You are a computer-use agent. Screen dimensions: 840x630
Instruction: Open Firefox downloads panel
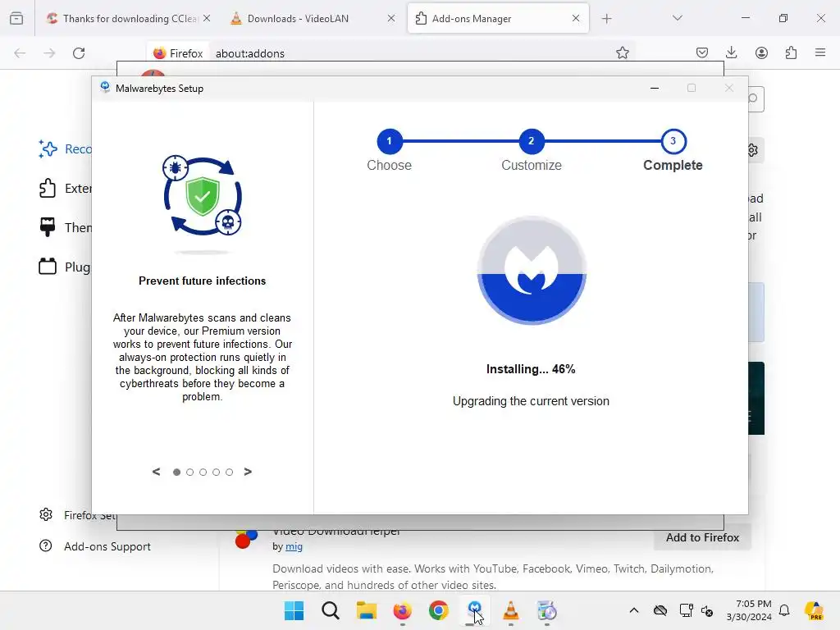(x=731, y=52)
